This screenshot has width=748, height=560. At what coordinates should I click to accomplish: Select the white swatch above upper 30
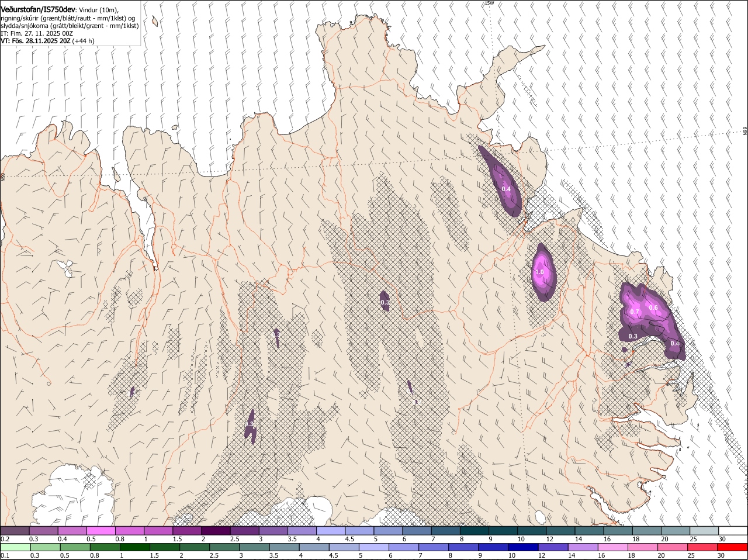(733, 531)
